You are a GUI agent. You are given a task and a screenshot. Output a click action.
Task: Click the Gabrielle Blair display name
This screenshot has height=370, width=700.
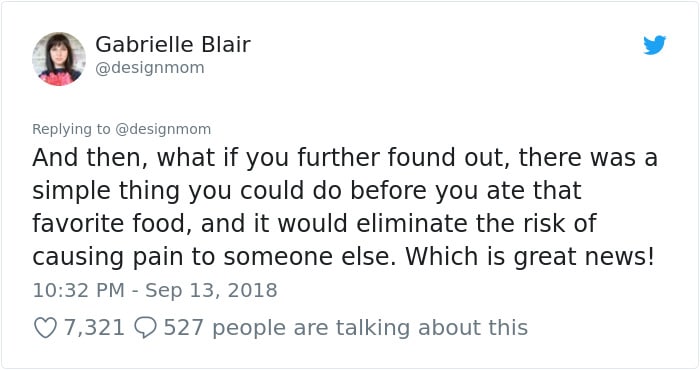(173, 44)
